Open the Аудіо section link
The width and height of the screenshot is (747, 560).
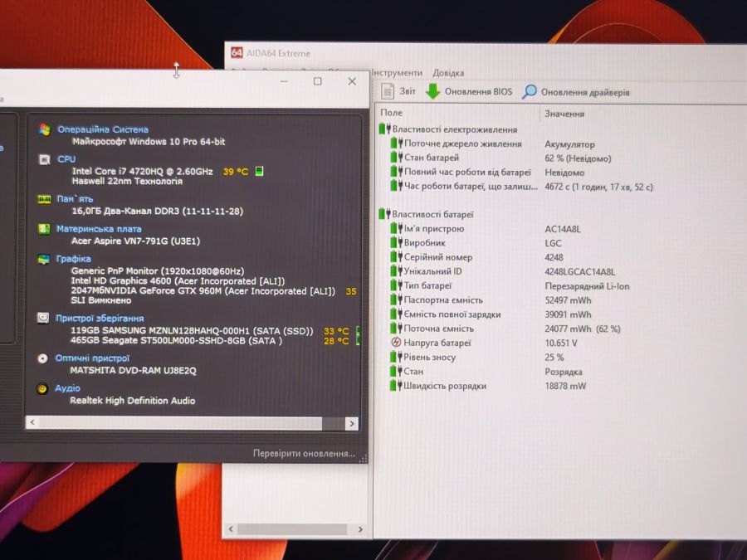(67, 388)
